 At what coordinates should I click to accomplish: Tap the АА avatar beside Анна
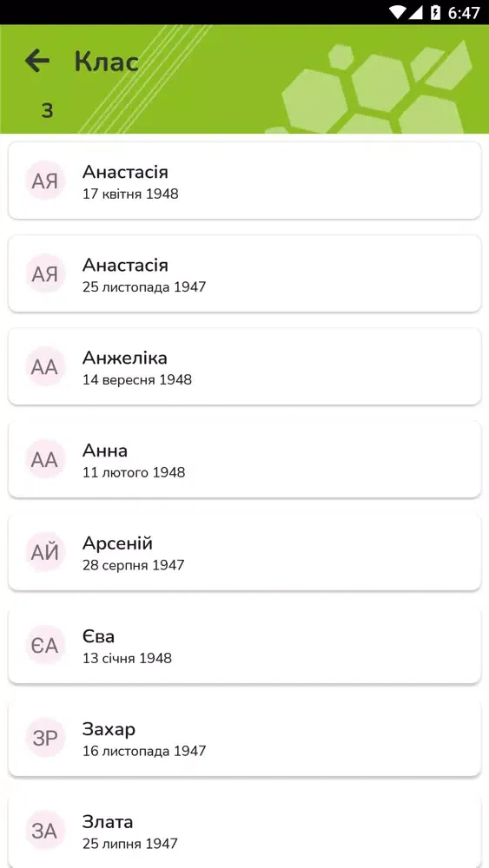[x=45, y=459]
